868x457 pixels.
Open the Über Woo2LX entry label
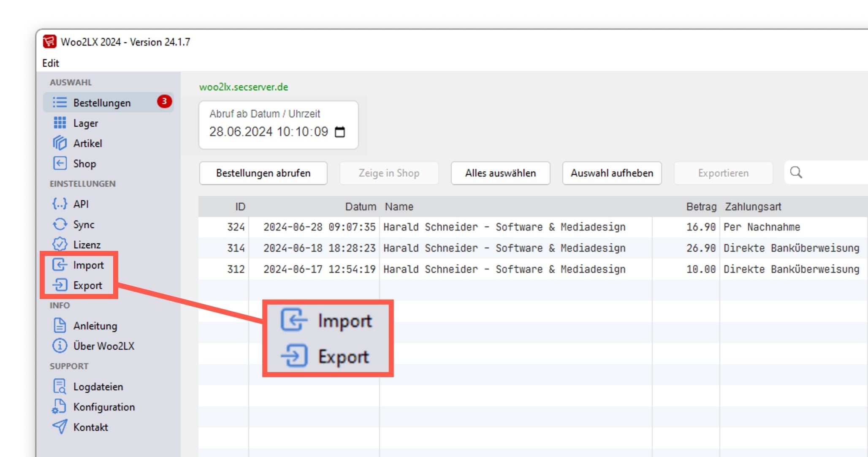pyautogui.click(x=104, y=346)
